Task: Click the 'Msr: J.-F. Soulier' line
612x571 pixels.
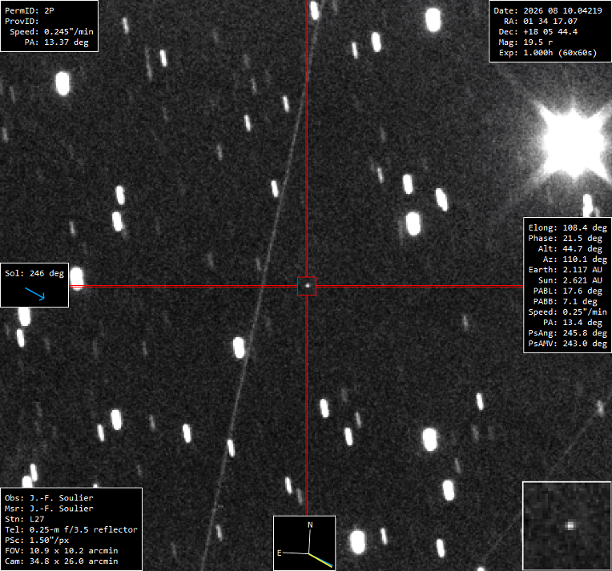Action: click(x=49, y=509)
